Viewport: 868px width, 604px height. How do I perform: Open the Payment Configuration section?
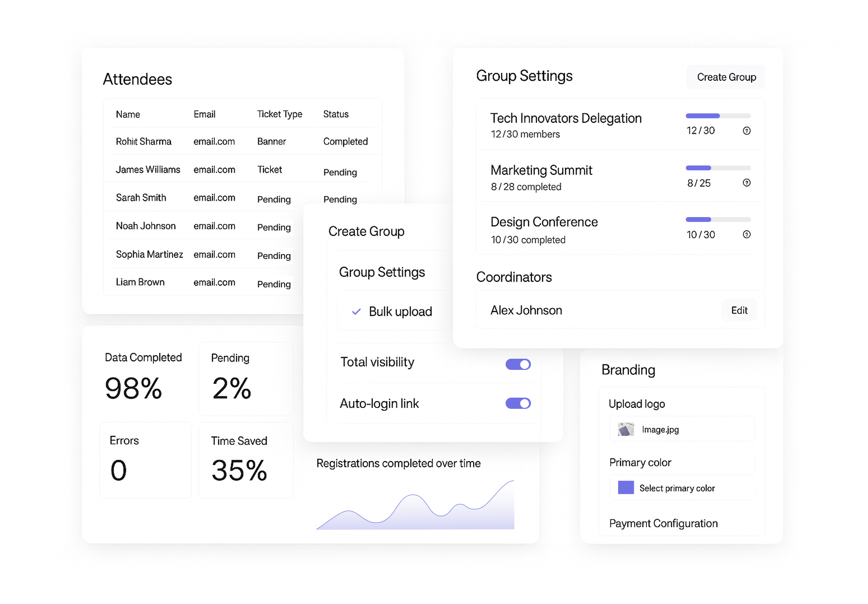coord(663,523)
